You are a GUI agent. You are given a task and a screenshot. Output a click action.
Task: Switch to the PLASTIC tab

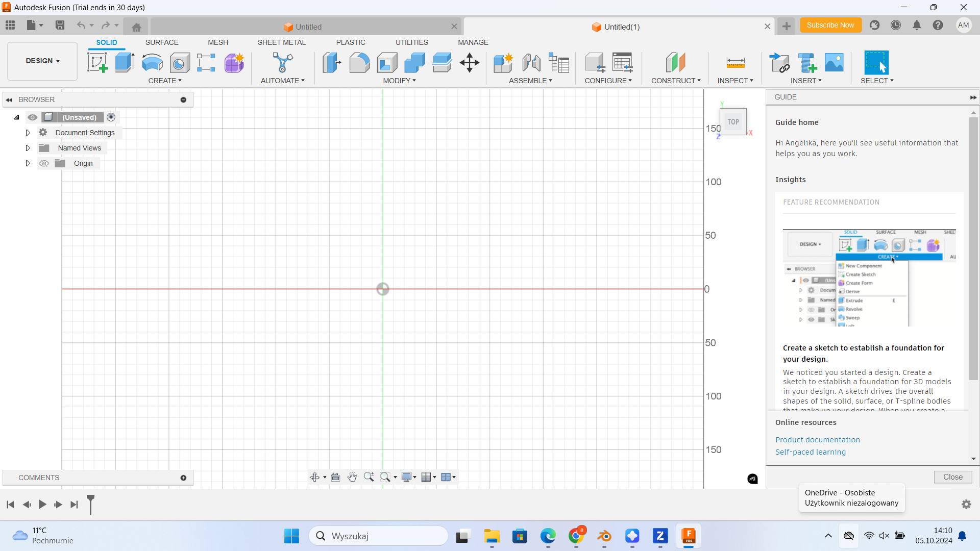pos(351,42)
